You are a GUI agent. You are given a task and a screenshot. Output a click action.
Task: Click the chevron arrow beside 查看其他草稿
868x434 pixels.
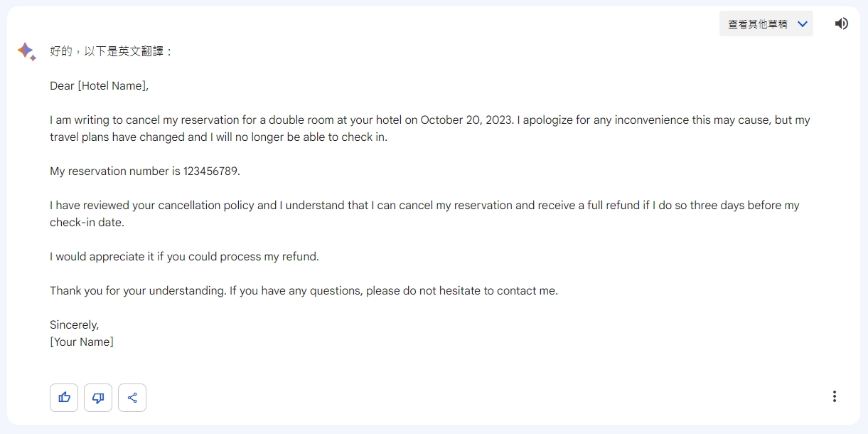pos(803,24)
